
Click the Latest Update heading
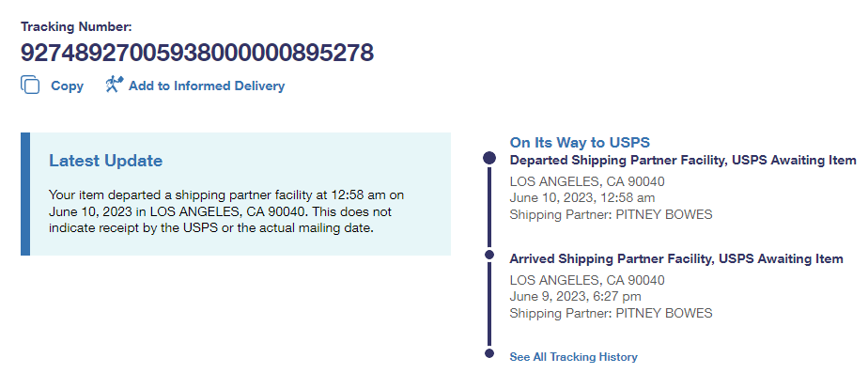[x=105, y=161]
